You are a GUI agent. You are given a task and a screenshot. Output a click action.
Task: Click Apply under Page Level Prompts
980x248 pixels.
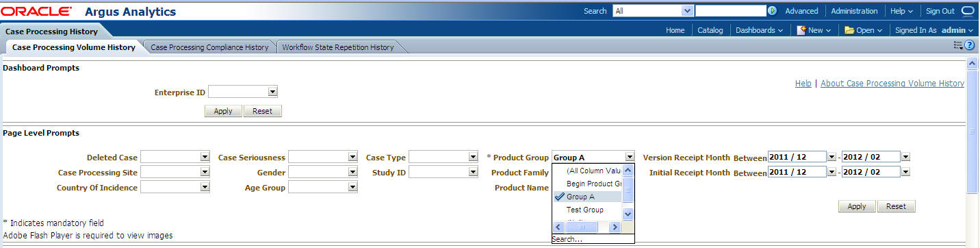tap(857, 206)
